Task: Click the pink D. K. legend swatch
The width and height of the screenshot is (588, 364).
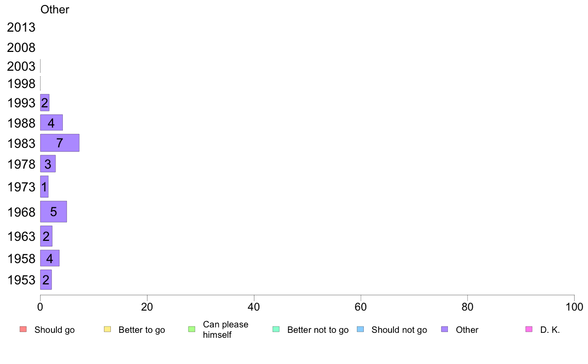Action: click(529, 329)
